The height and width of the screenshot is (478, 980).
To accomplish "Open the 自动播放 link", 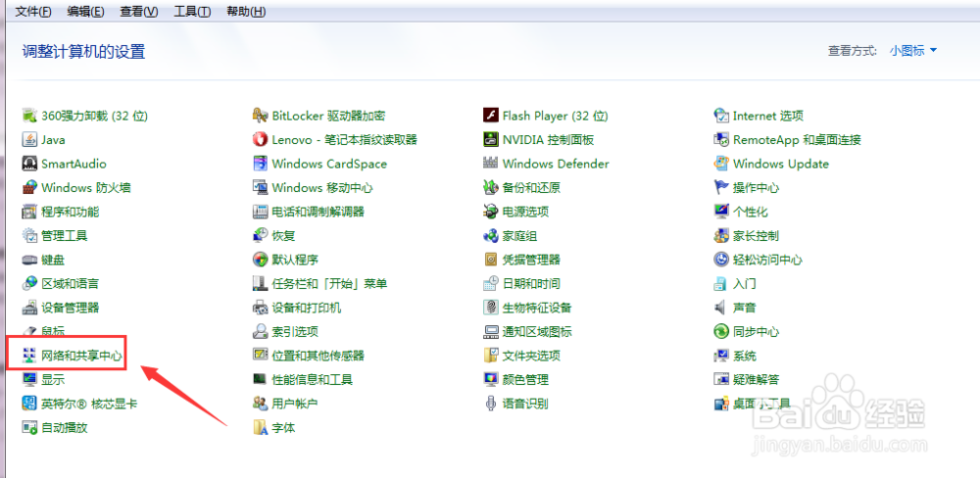I will [65, 428].
